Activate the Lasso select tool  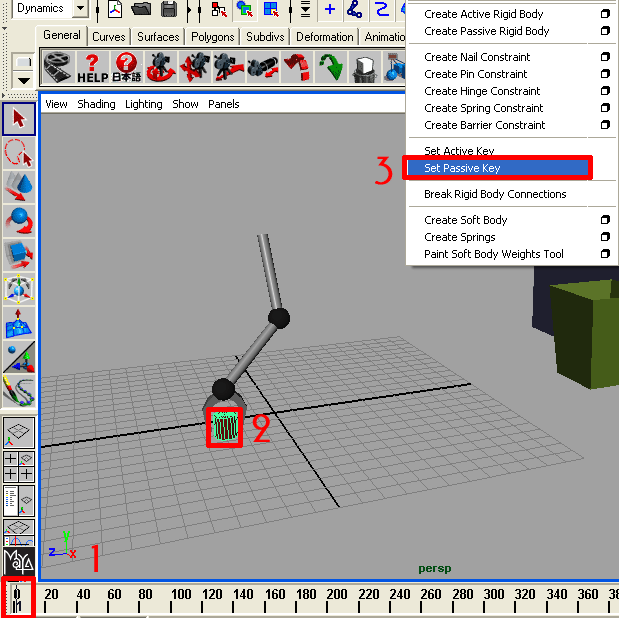click(x=19, y=153)
